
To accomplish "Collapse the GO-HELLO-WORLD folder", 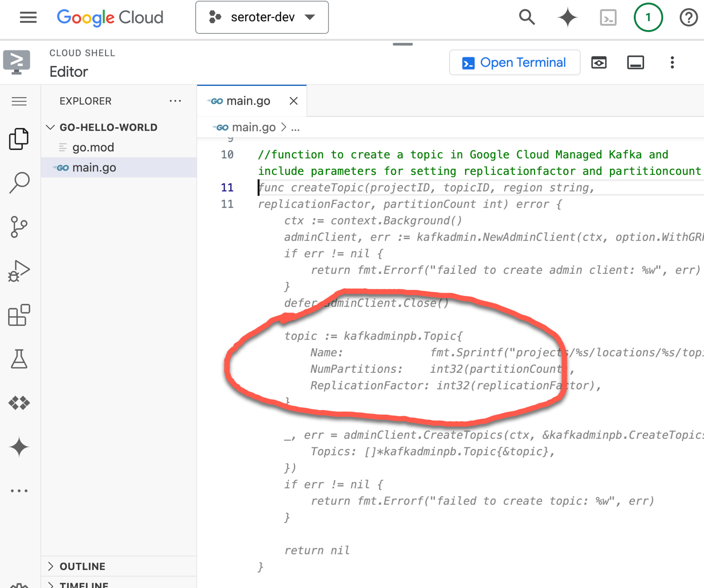I will point(50,127).
